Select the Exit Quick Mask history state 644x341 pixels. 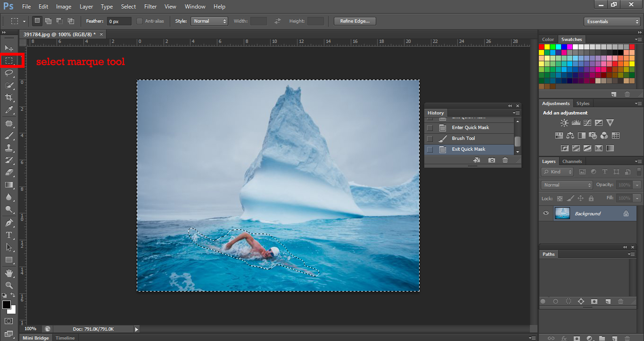(x=468, y=149)
